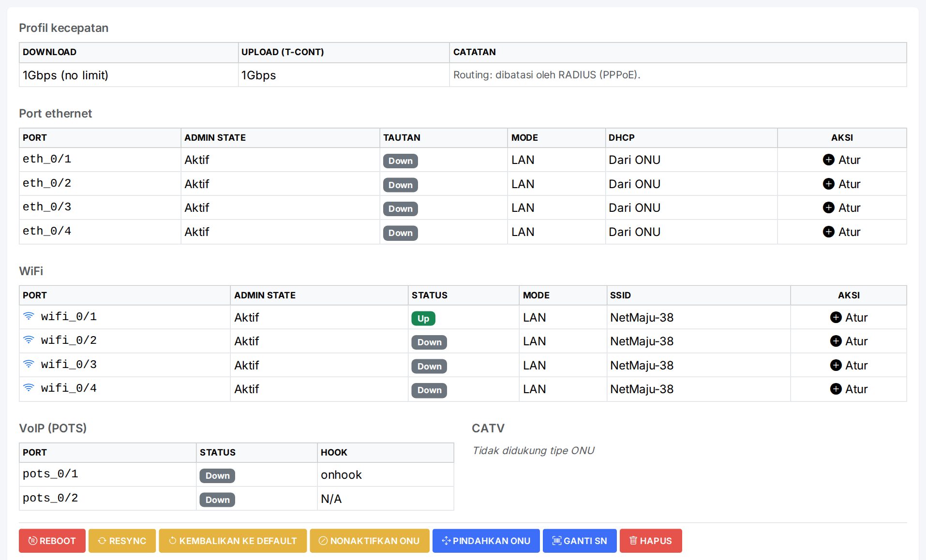Viewport: 926px width, 560px height.
Task: Click the "Tidak didukung tipe ONU" CATV message
Action: pos(533,450)
